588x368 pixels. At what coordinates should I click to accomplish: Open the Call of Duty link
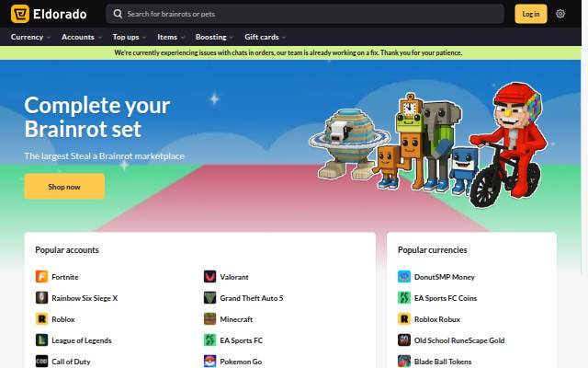[x=71, y=362]
